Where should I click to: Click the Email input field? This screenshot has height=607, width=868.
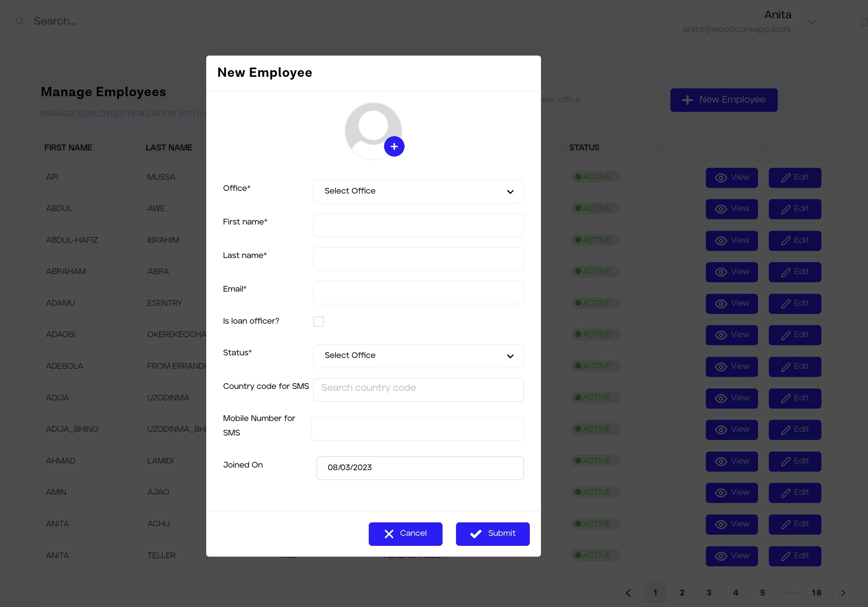pyautogui.click(x=418, y=292)
